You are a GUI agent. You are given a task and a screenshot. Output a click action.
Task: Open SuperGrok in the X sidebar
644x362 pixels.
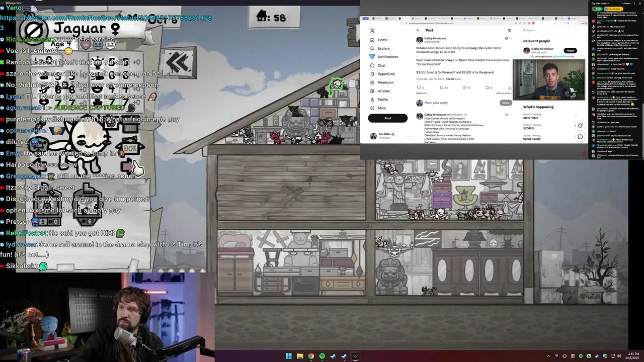tap(382, 74)
